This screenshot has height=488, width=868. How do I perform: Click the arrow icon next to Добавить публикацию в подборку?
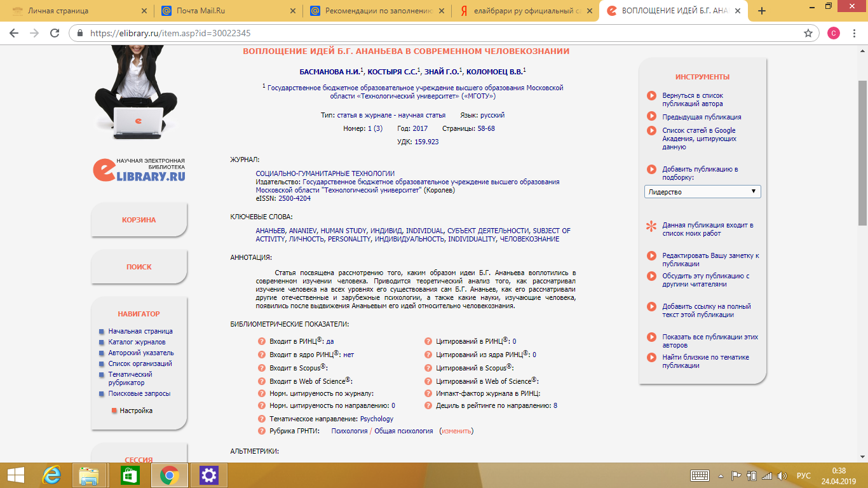[651, 170]
